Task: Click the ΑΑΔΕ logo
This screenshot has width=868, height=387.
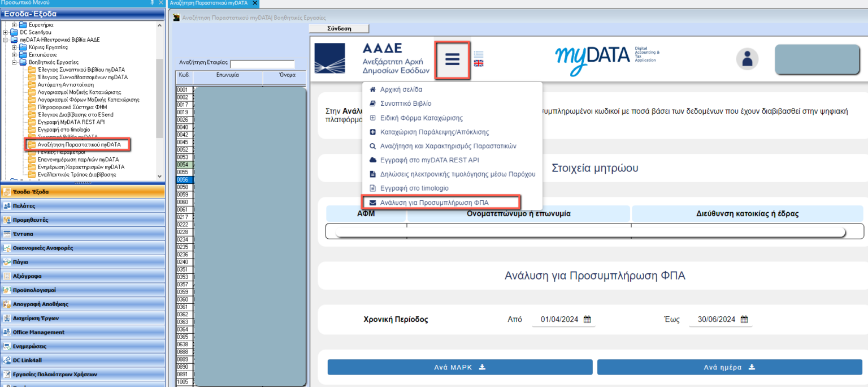Action: pos(372,59)
